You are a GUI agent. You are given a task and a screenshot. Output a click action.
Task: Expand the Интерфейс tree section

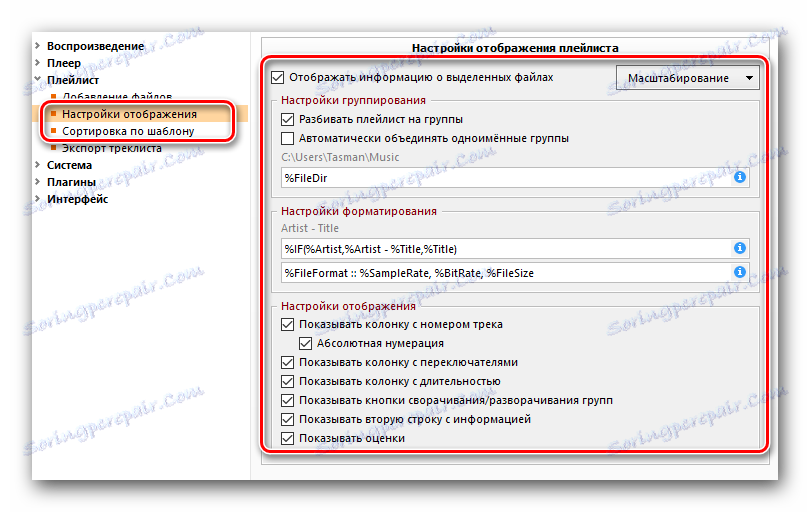pos(38,199)
